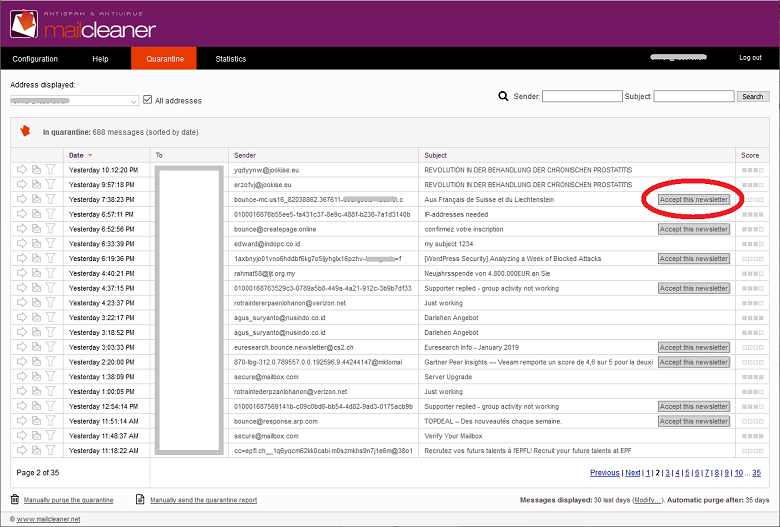Click funnel icon in 11:48:37 AM row
Viewport: 780px width, 527px height.
pos(50,435)
